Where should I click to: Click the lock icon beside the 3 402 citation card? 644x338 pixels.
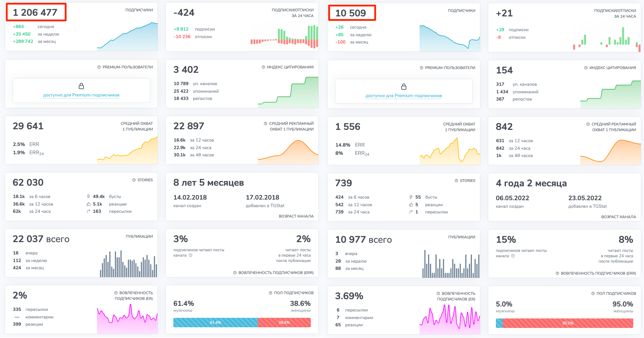point(81,86)
